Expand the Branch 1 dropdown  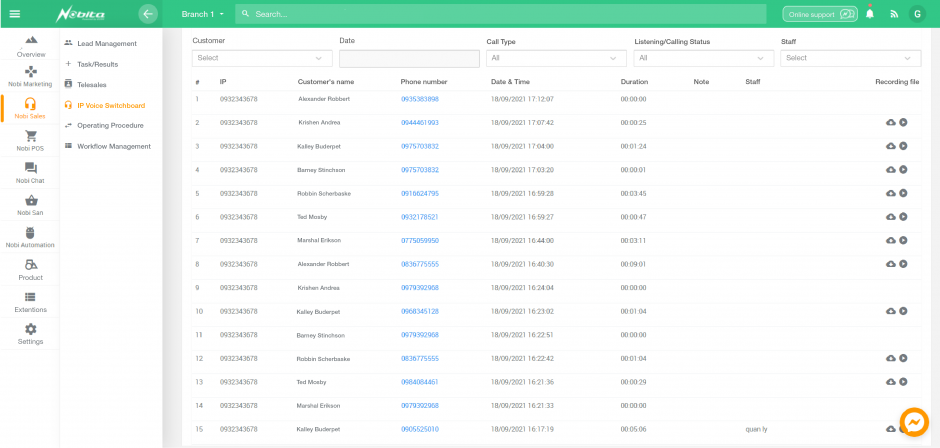click(x=203, y=14)
